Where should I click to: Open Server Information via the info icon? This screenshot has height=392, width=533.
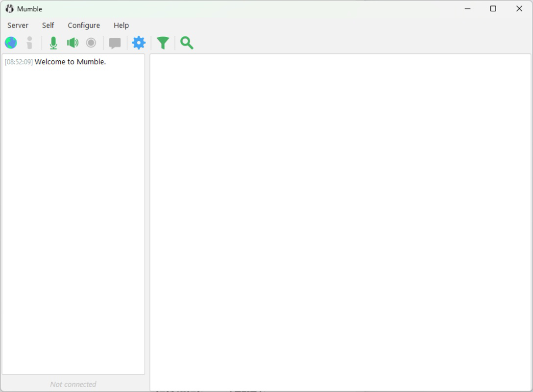(x=29, y=43)
